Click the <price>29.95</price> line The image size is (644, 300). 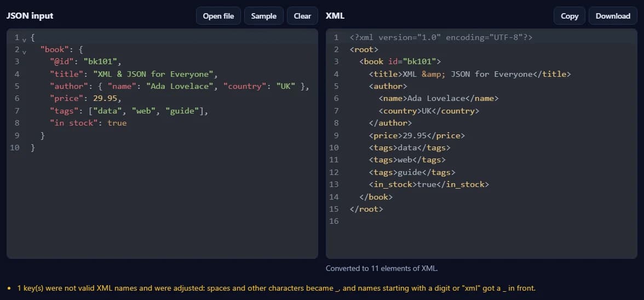pyautogui.click(x=417, y=135)
